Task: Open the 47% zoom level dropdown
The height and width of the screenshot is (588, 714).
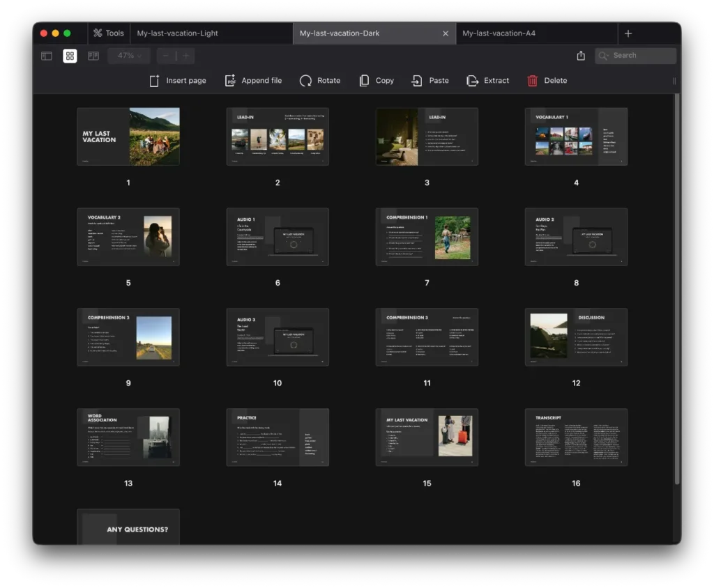Action: pos(129,56)
